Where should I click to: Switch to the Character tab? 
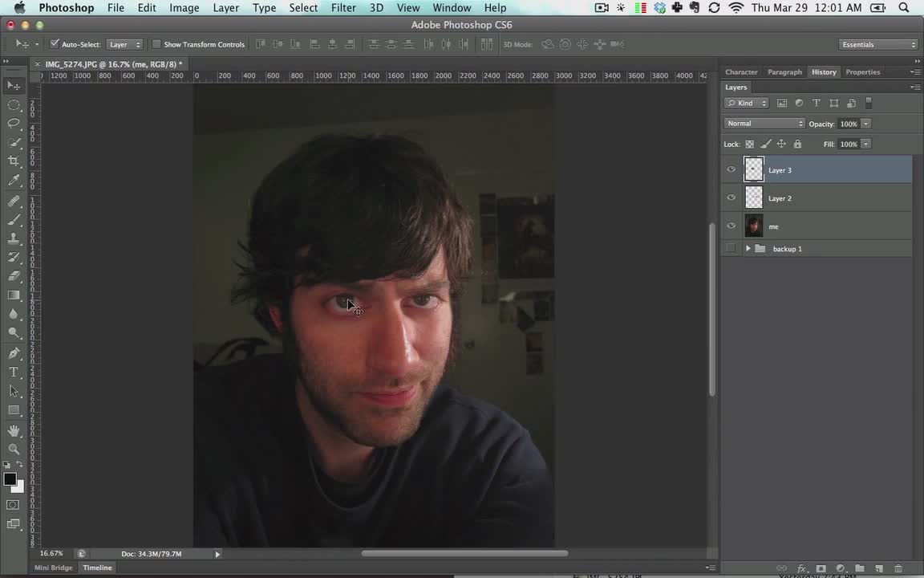point(741,72)
